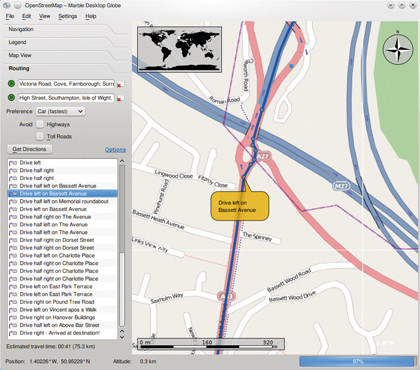Click the Estimated travel time text
This screenshot has height=370, width=420.
coord(51,347)
